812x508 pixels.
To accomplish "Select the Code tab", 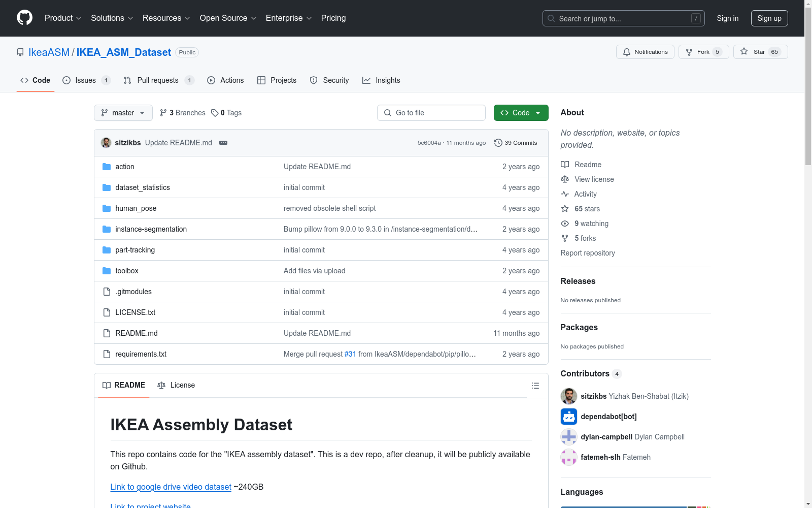I will point(36,80).
